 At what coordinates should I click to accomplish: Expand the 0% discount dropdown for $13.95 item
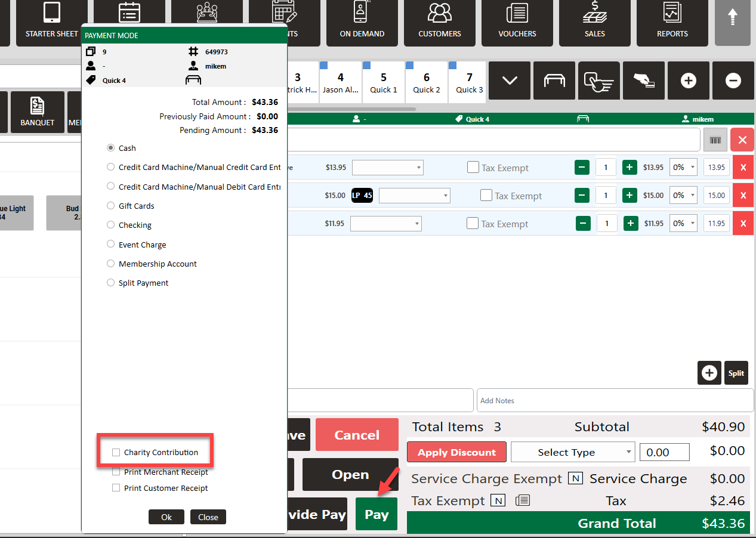point(683,168)
